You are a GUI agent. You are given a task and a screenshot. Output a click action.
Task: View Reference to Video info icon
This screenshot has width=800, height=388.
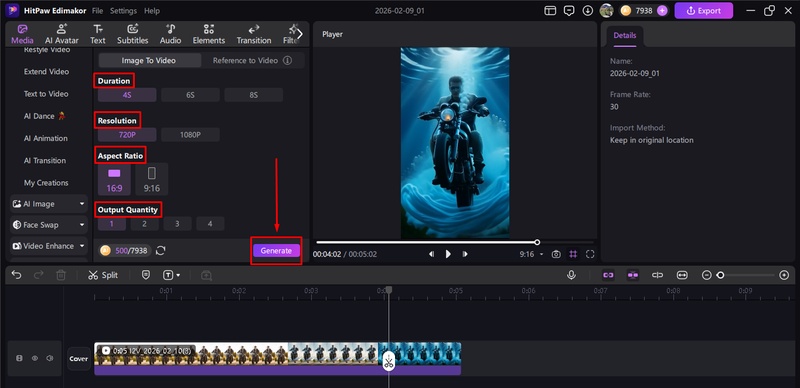tap(288, 60)
